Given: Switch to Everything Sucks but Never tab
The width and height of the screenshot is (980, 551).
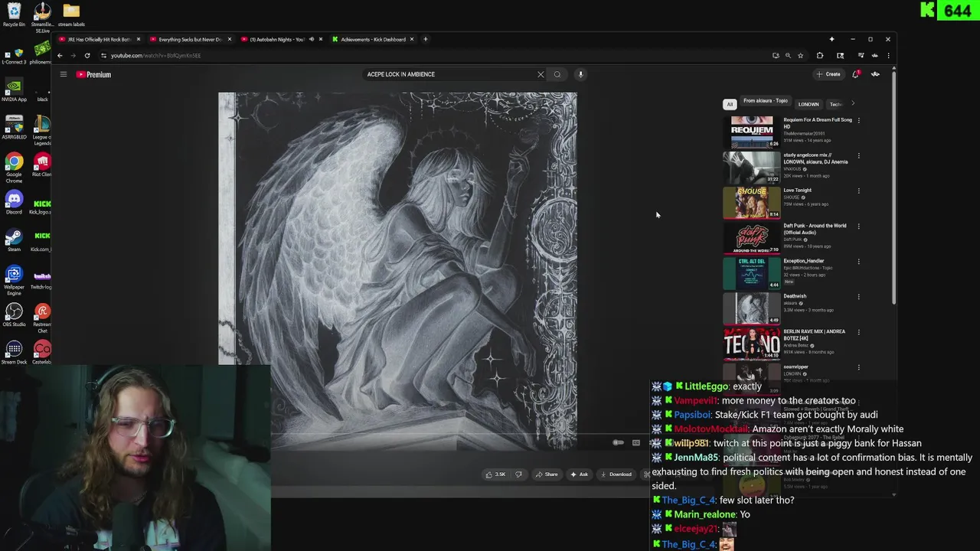Looking at the screenshot, I should (x=189, y=39).
